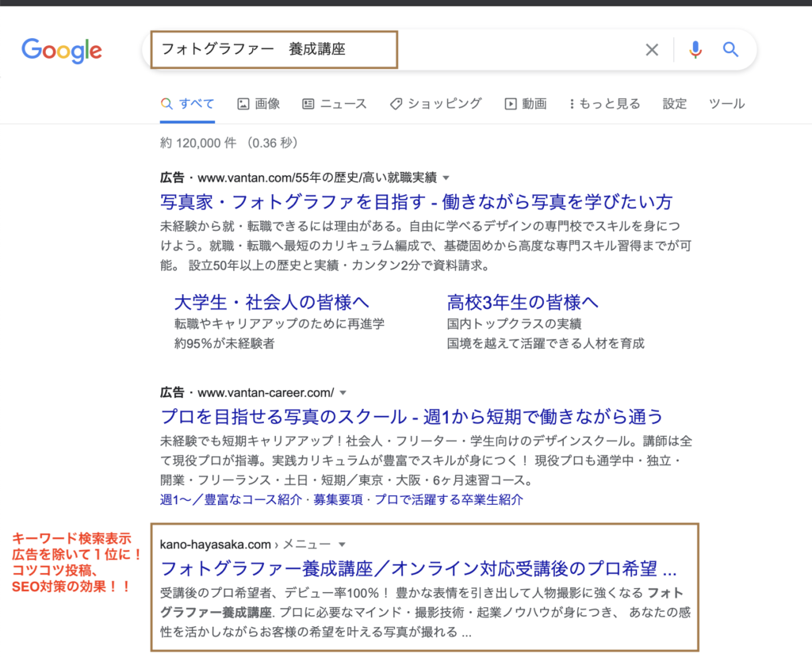This screenshot has height=665, width=812.
Task: Expand the もっと見る more options menu
Action: tap(604, 104)
